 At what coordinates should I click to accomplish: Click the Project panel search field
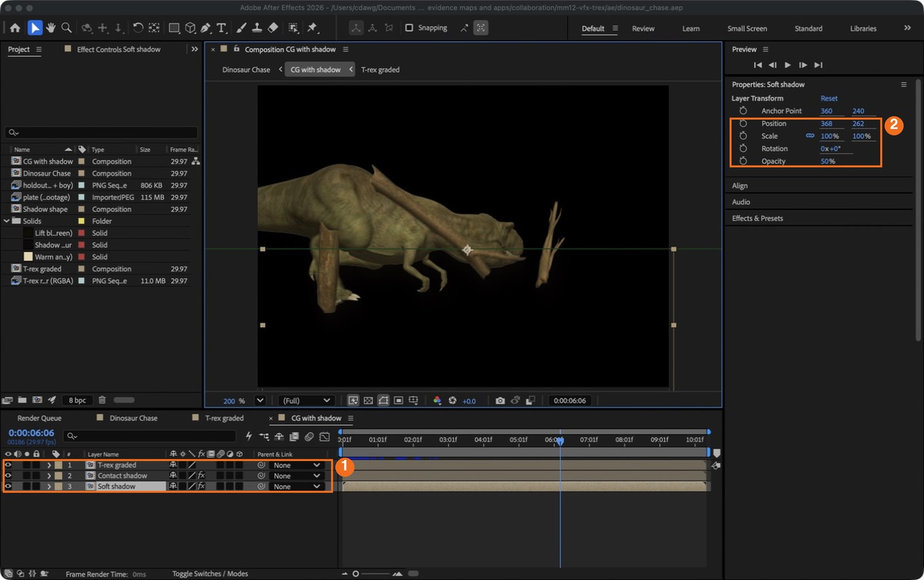click(102, 133)
